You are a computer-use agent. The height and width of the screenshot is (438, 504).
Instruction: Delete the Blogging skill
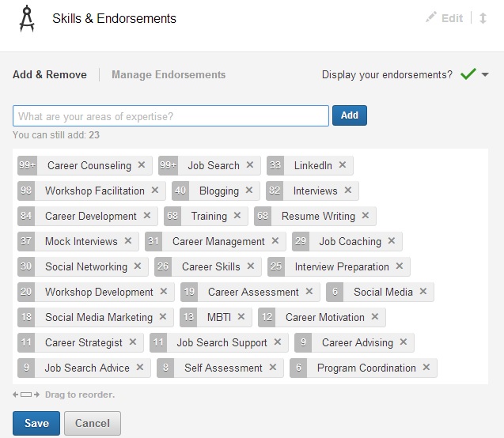[249, 191]
